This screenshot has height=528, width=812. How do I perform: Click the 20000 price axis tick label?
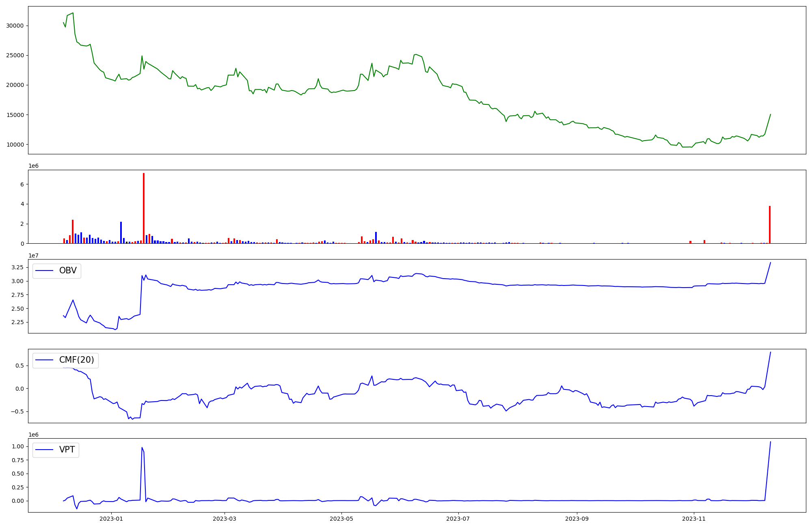click(15, 85)
